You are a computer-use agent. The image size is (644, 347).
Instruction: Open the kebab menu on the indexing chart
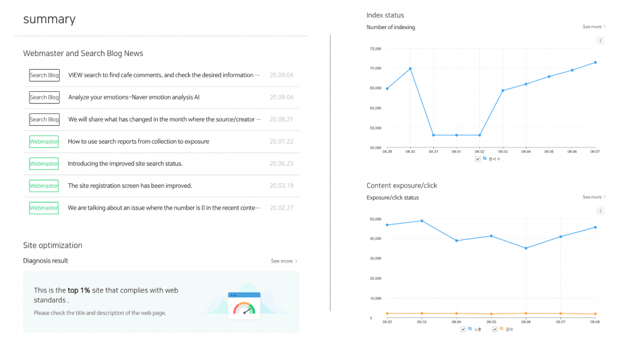click(x=600, y=41)
